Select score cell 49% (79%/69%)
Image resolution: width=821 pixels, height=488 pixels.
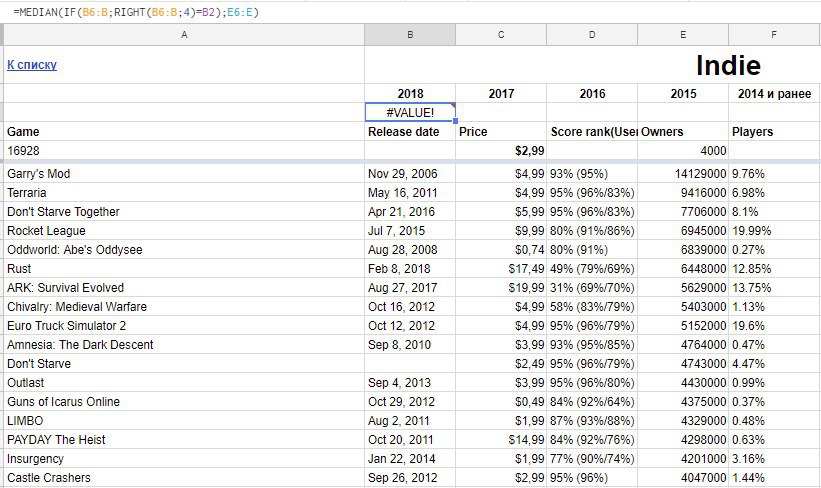coord(592,269)
